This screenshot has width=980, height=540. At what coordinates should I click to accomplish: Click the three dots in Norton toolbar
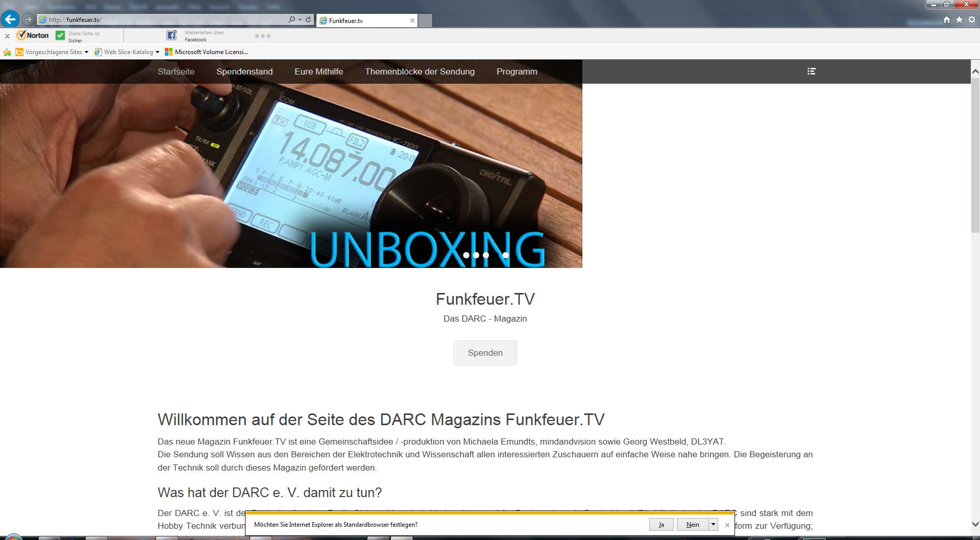tap(262, 36)
